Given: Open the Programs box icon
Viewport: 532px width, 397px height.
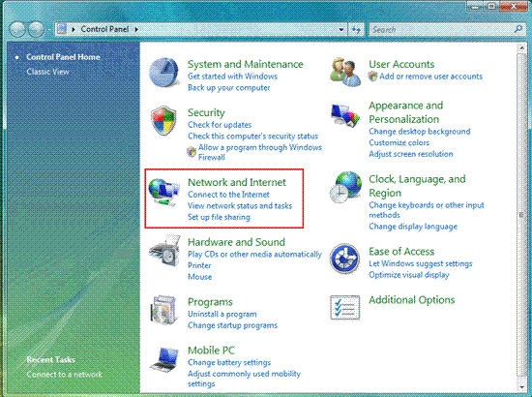Looking at the screenshot, I should pyautogui.click(x=164, y=310).
